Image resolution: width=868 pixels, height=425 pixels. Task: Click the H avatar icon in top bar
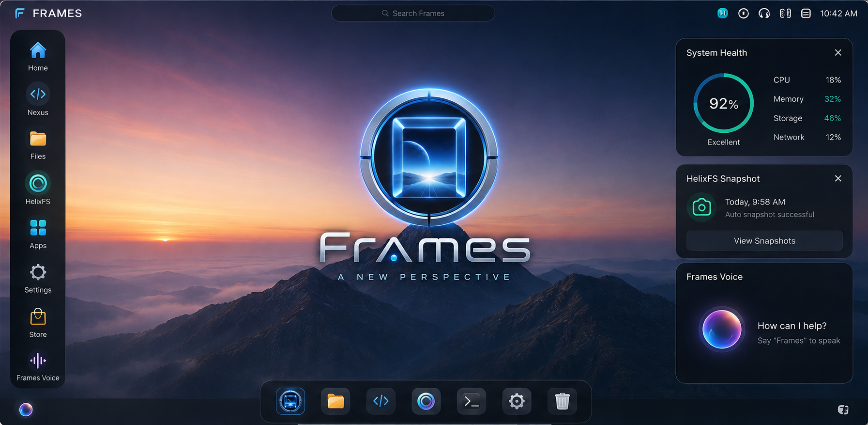[x=723, y=14]
